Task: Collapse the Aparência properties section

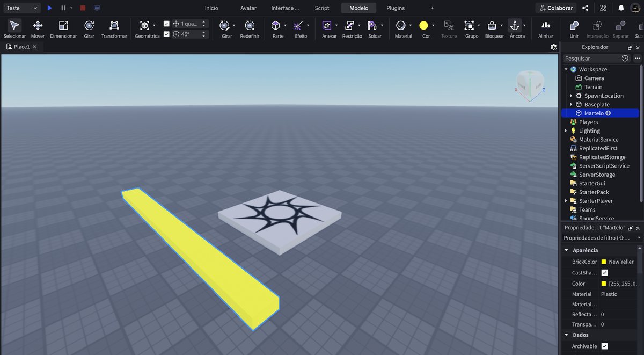Action: (566, 250)
